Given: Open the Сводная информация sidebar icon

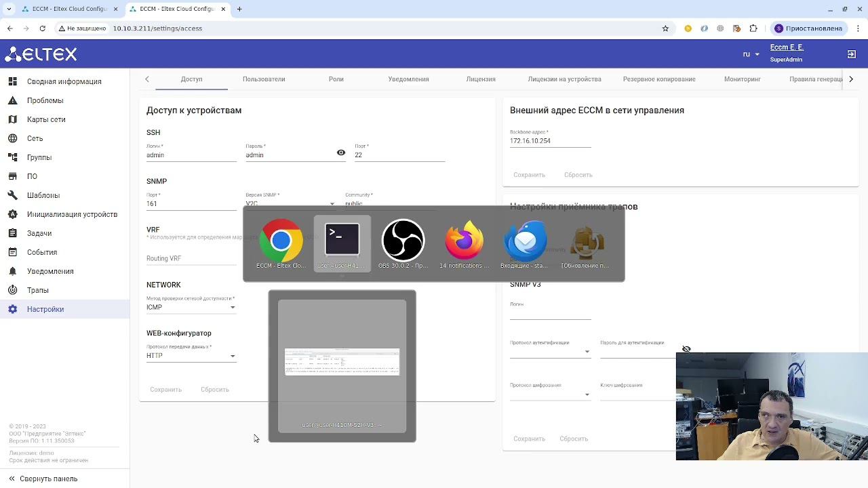Looking at the screenshot, I should pos(12,81).
